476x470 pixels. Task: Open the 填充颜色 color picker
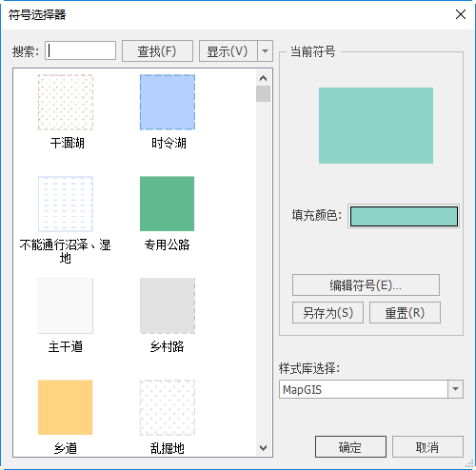404,216
